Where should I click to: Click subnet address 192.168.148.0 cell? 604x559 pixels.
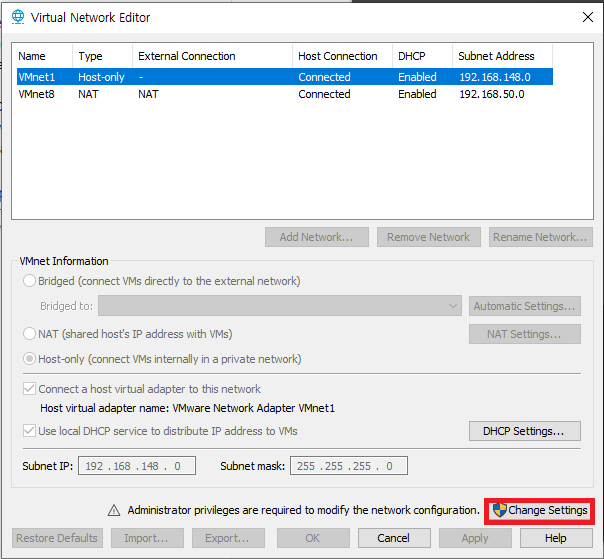coord(495,77)
